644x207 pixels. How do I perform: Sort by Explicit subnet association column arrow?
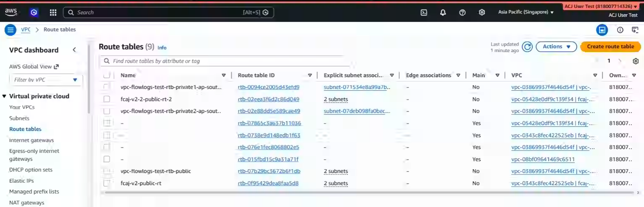point(392,76)
